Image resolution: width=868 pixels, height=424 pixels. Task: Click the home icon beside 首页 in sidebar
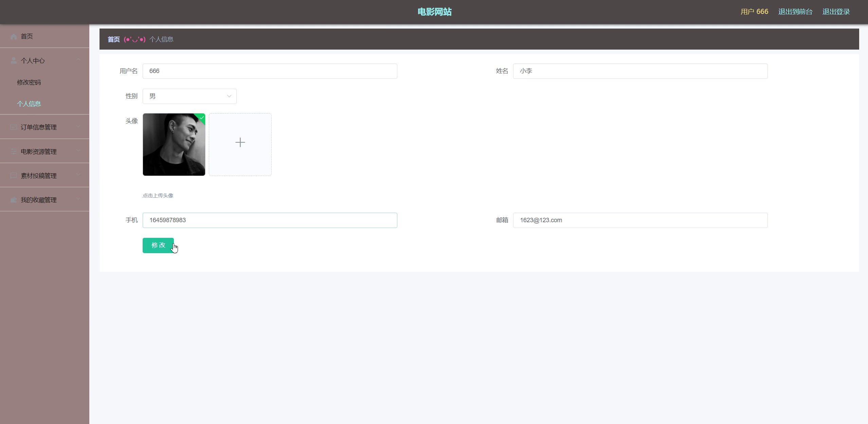point(14,36)
